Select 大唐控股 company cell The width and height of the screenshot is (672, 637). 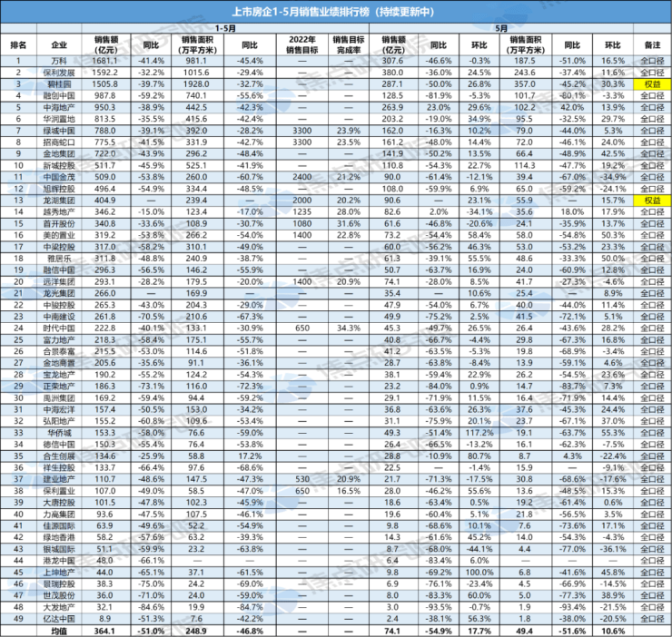coord(59,503)
